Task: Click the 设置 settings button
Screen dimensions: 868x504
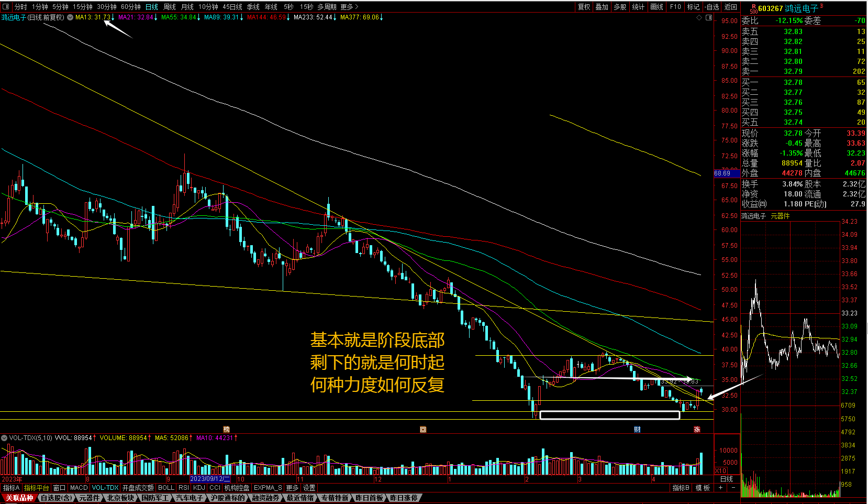Action: pos(309,487)
